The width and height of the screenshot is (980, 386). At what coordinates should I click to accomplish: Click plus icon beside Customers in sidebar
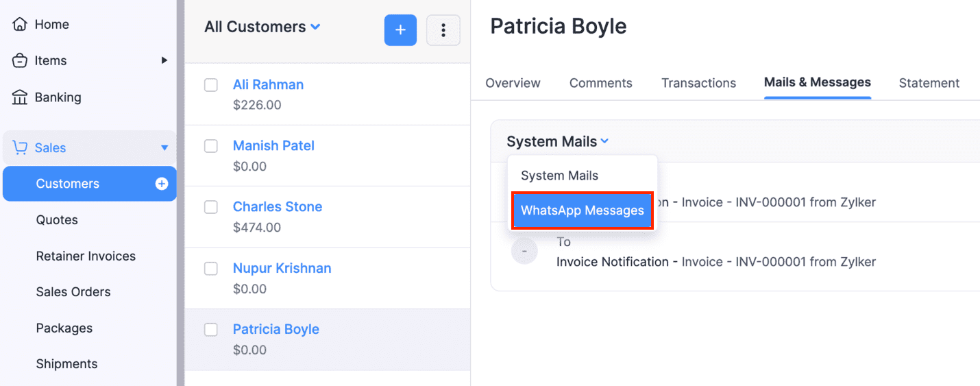pos(162,184)
